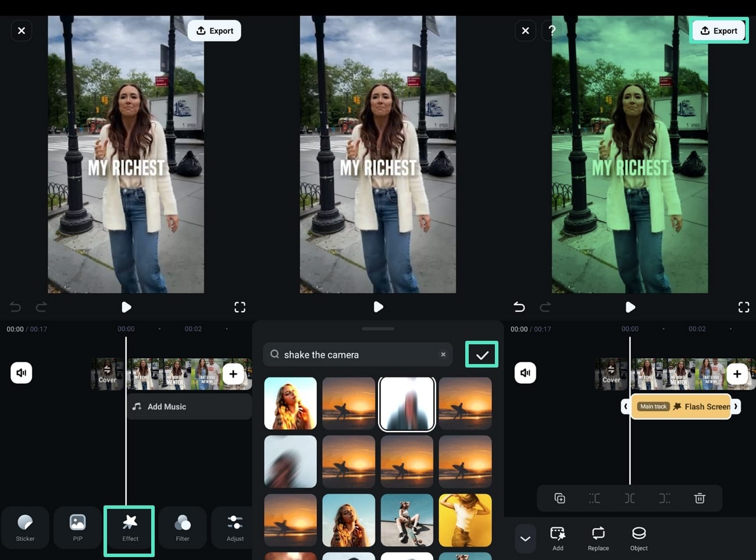Open the PIP tool in bottom toolbar
Screen dimensions: 756x560
pos(77,528)
